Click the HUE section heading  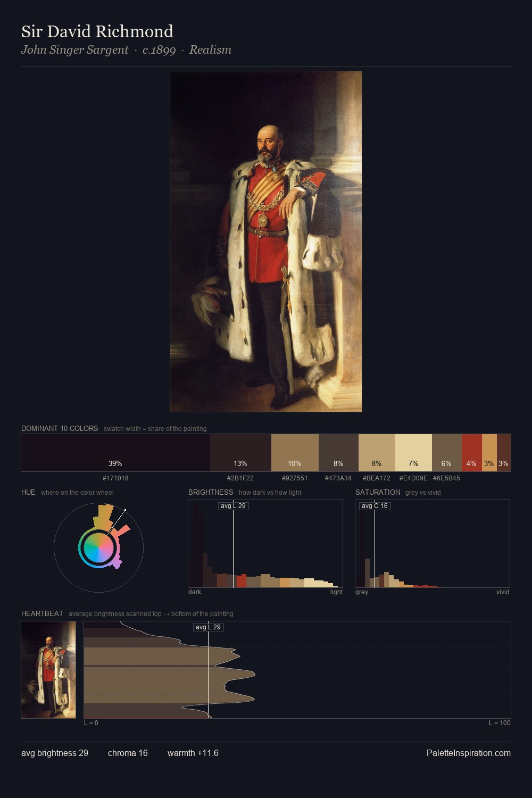(28, 492)
